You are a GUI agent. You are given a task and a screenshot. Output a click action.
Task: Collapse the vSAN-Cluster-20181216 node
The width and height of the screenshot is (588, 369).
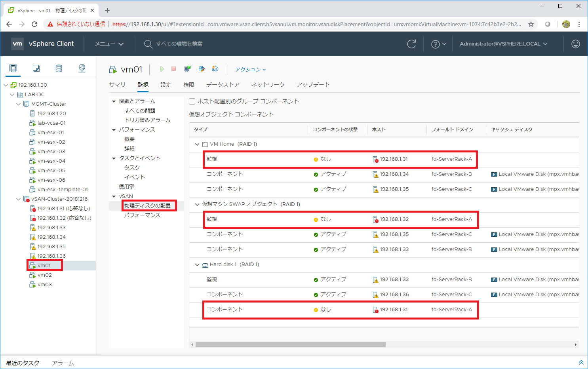19,199
